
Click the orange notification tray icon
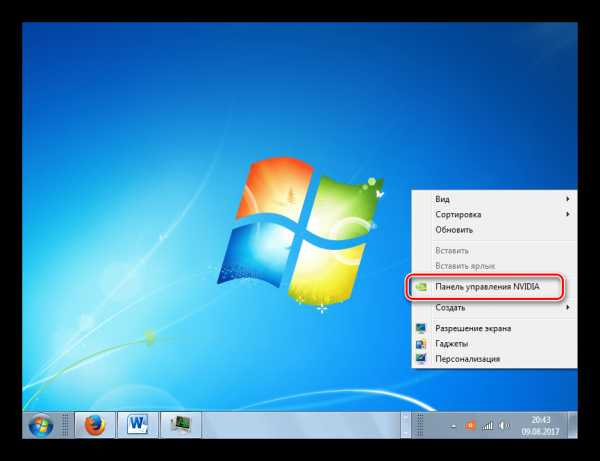coord(470,425)
